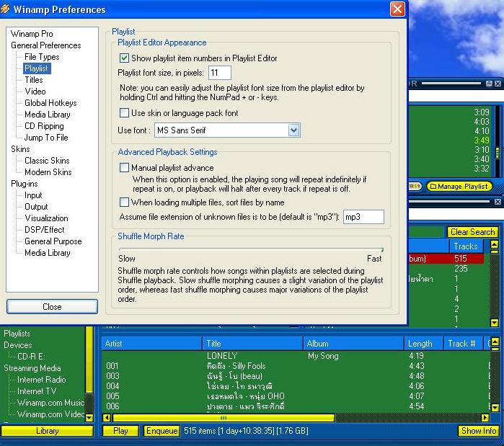This screenshot has height=446, width=504.
Task: Click the Tracks column header
Action: [x=466, y=246]
